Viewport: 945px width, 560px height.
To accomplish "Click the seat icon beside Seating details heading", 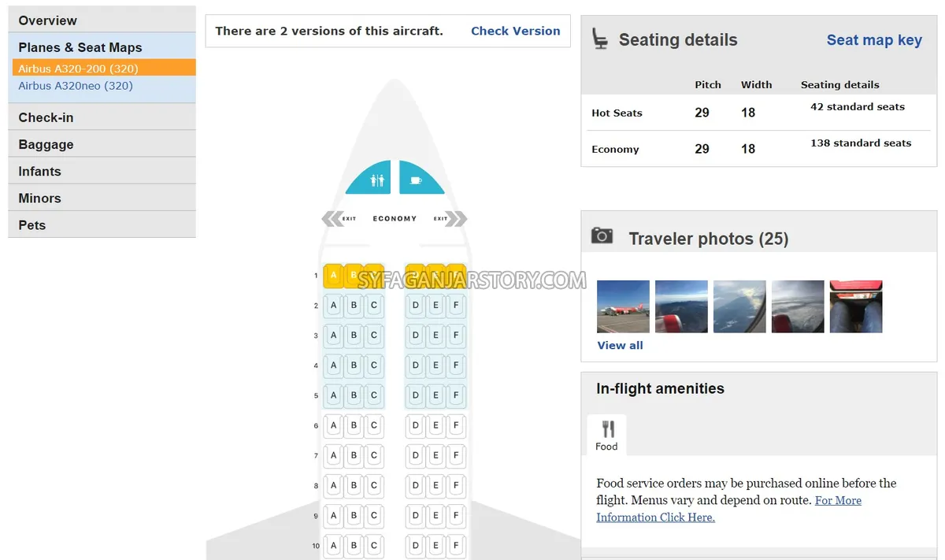I will click(x=599, y=39).
